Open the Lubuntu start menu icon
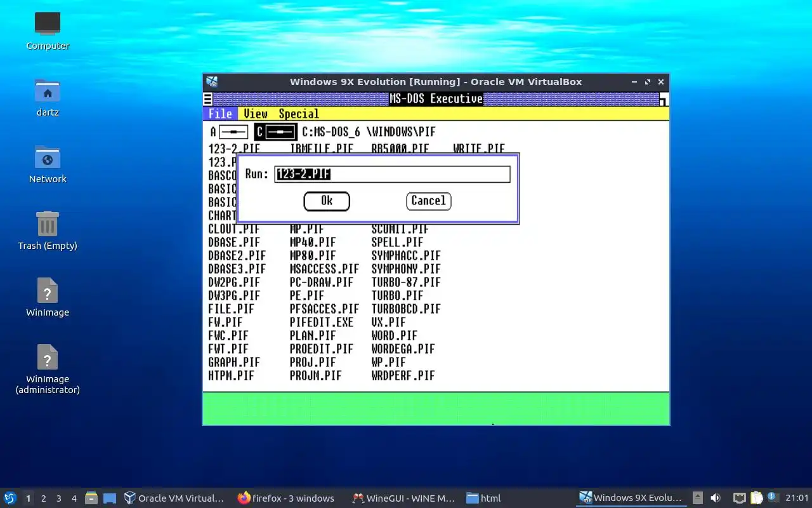 tap(10, 498)
